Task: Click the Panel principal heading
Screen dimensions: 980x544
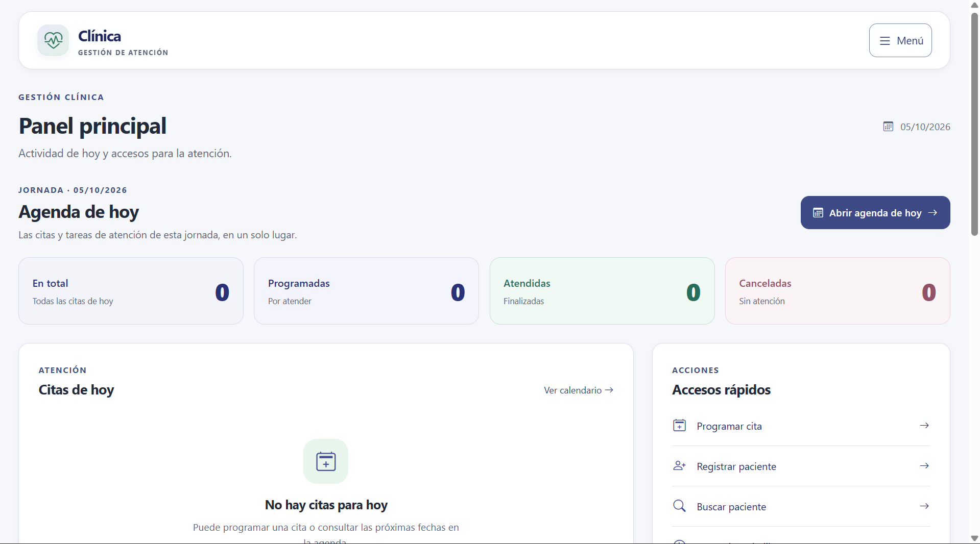Action: (92, 126)
